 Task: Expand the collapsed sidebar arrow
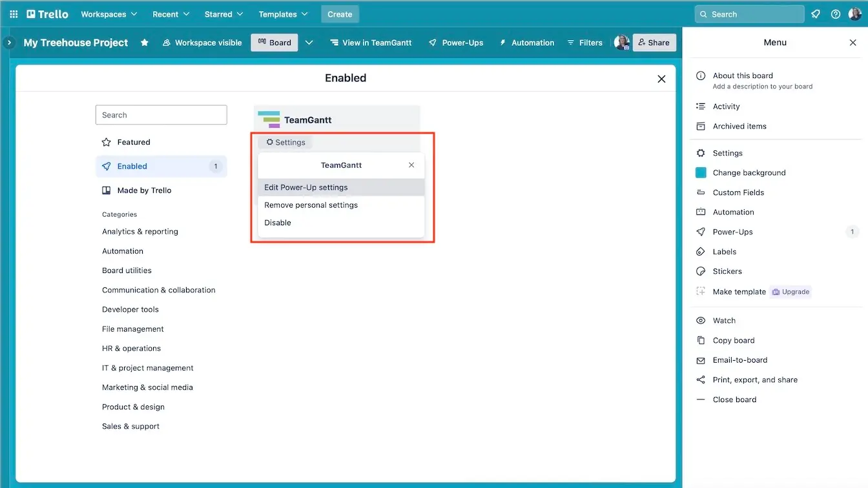pyautogui.click(x=9, y=43)
